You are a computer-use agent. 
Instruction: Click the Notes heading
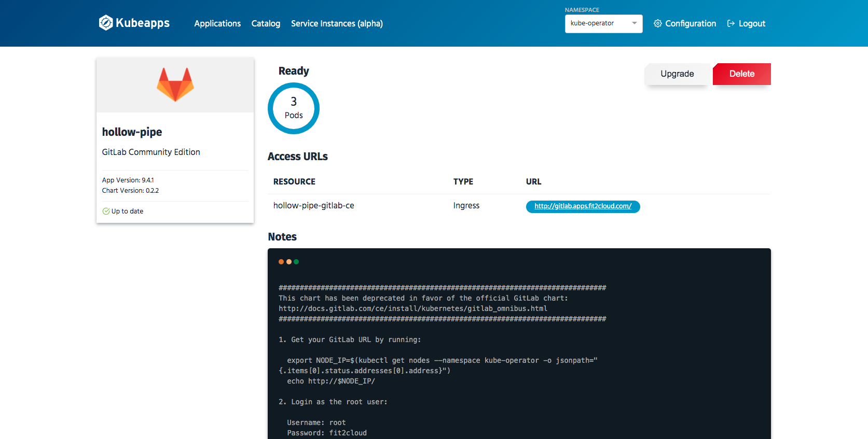pyautogui.click(x=282, y=237)
